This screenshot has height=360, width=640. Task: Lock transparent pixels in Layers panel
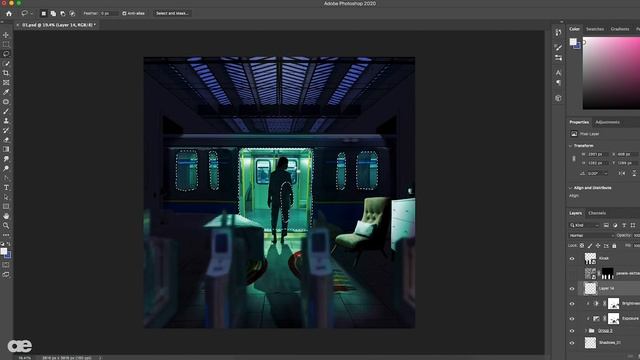pos(582,246)
